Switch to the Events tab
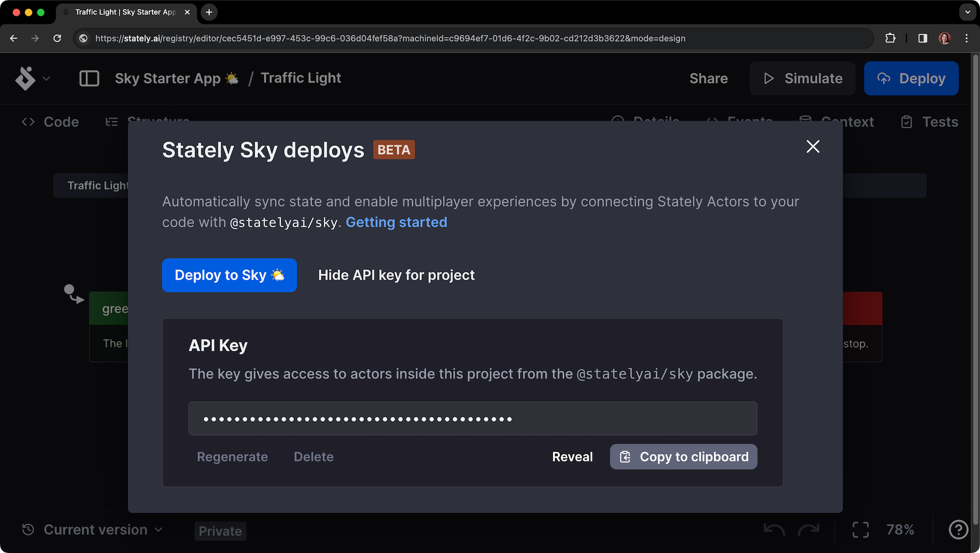980x553 pixels. pyautogui.click(x=749, y=121)
